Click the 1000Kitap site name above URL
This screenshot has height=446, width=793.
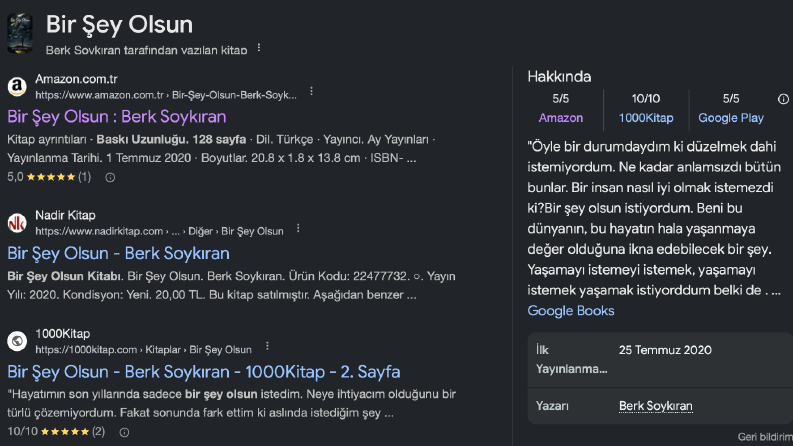tap(63, 334)
